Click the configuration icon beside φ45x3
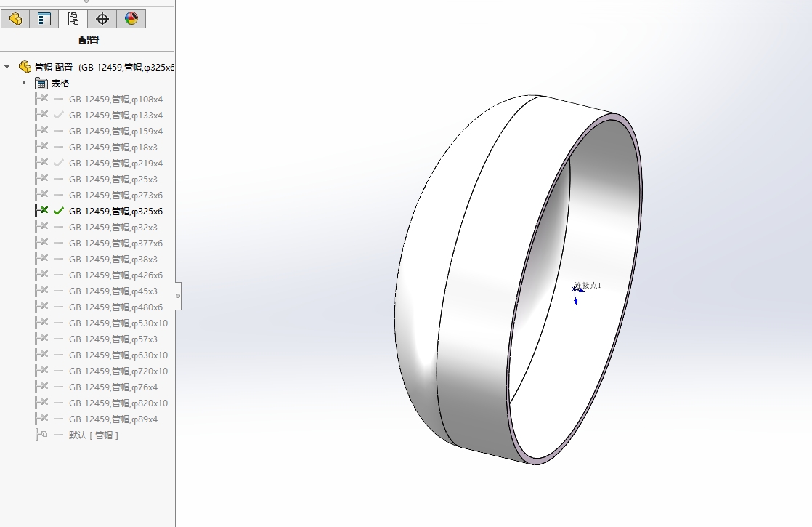812x527 pixels. point(41,291)
